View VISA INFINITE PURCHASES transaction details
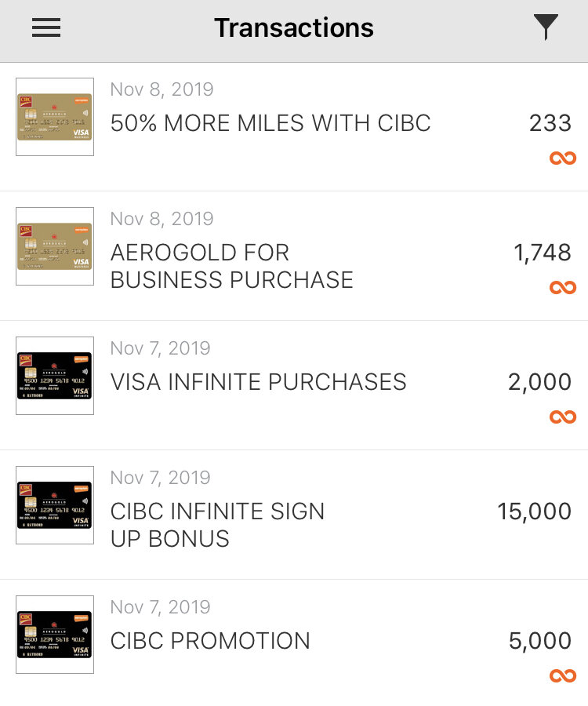588x706 pixels. [x=259, y=382]
